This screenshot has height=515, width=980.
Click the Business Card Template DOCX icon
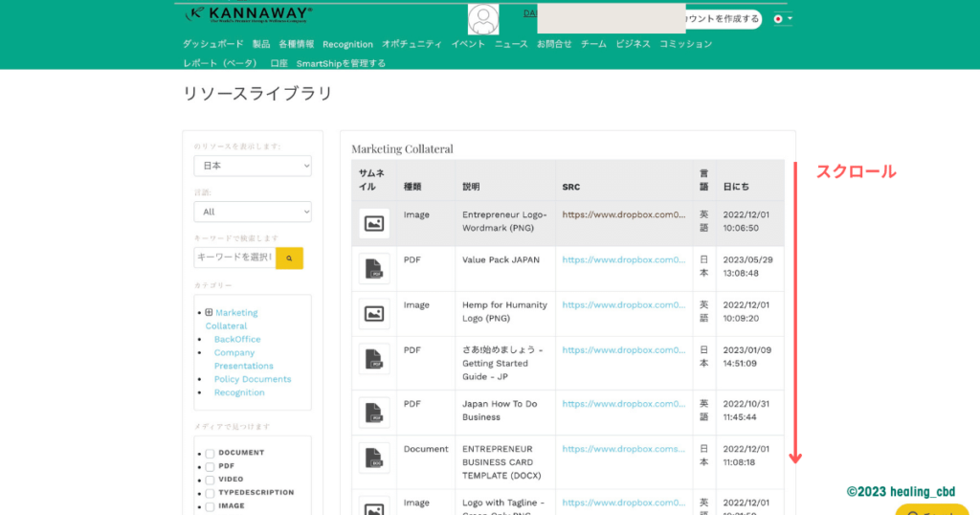tap(374, 459)
